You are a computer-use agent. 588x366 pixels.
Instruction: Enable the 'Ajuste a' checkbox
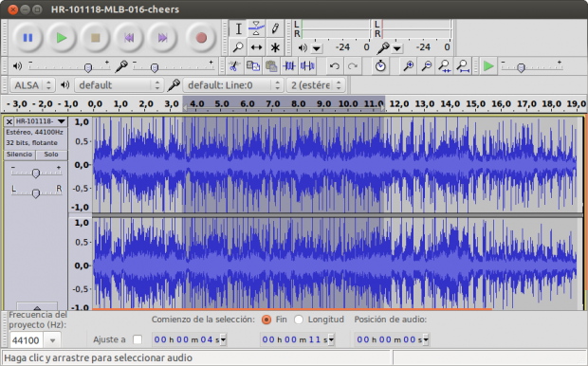138,339
